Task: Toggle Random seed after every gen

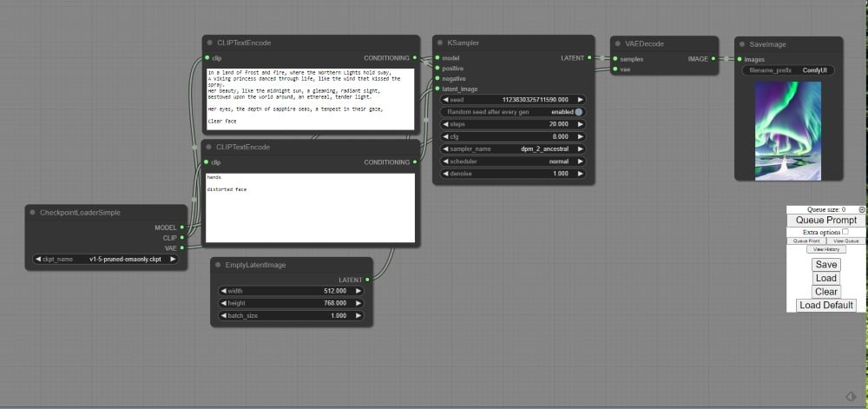Action: click(x=578, y=112)
